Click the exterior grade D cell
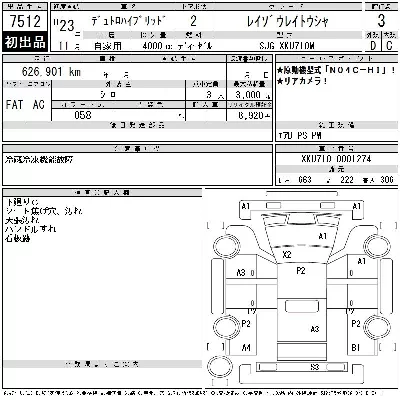400x400 pixels. tap(373, 45)
